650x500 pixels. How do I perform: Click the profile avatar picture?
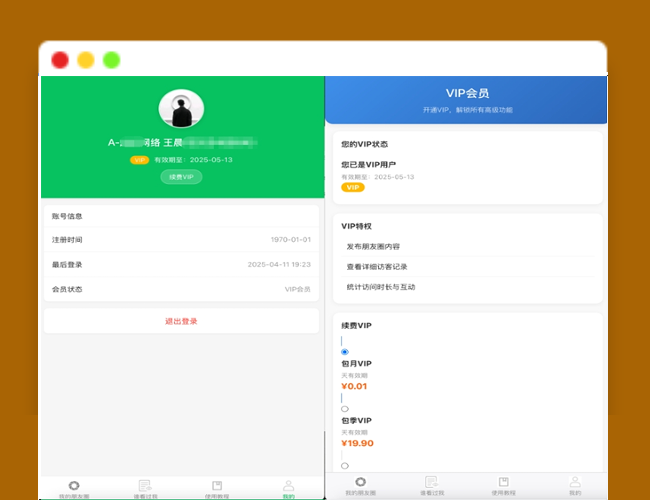[181, 109]
